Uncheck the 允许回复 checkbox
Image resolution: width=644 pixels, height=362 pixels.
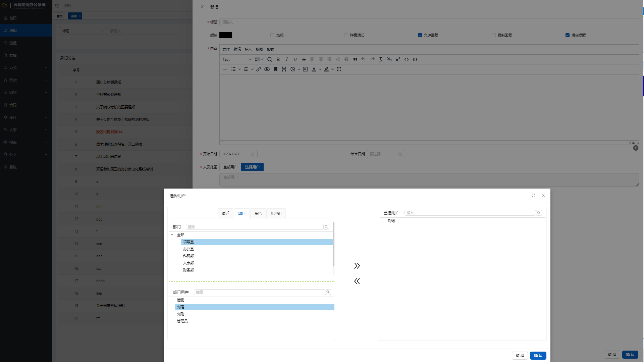tap(420, 35)
